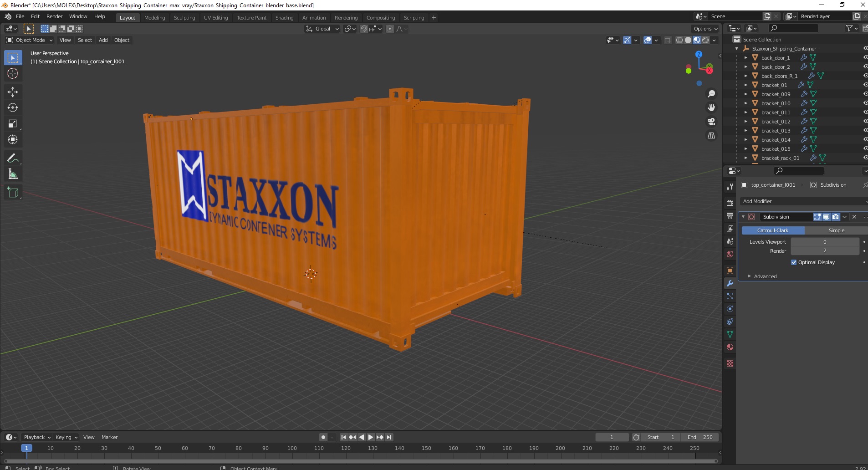Expand back_door_2 tree item
The height and width of the screenshot is (470, 868).
746,66
